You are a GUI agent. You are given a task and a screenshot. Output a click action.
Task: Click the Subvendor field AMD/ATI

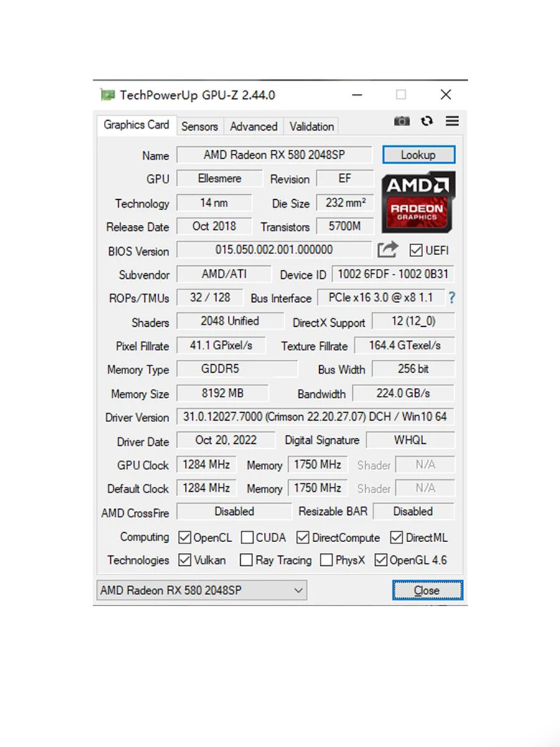(224, 275)
